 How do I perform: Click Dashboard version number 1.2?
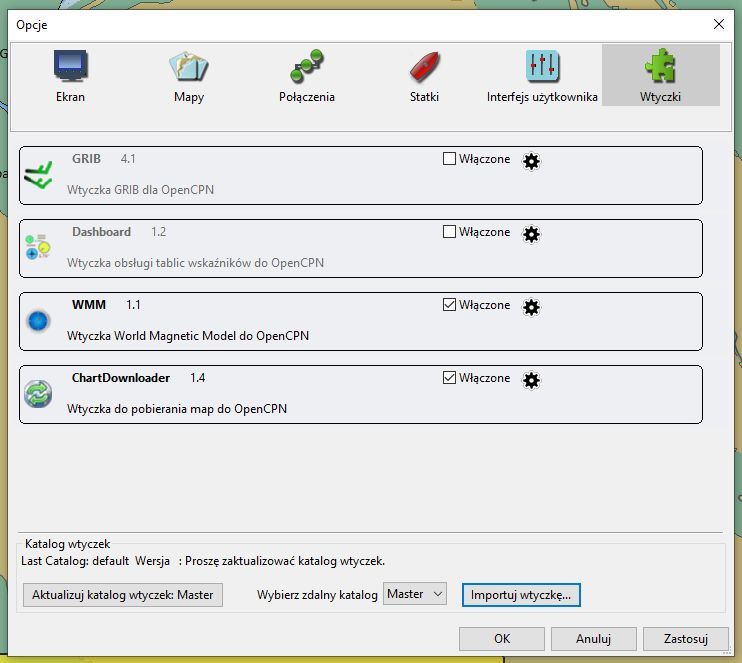click(x=159, y=232)
